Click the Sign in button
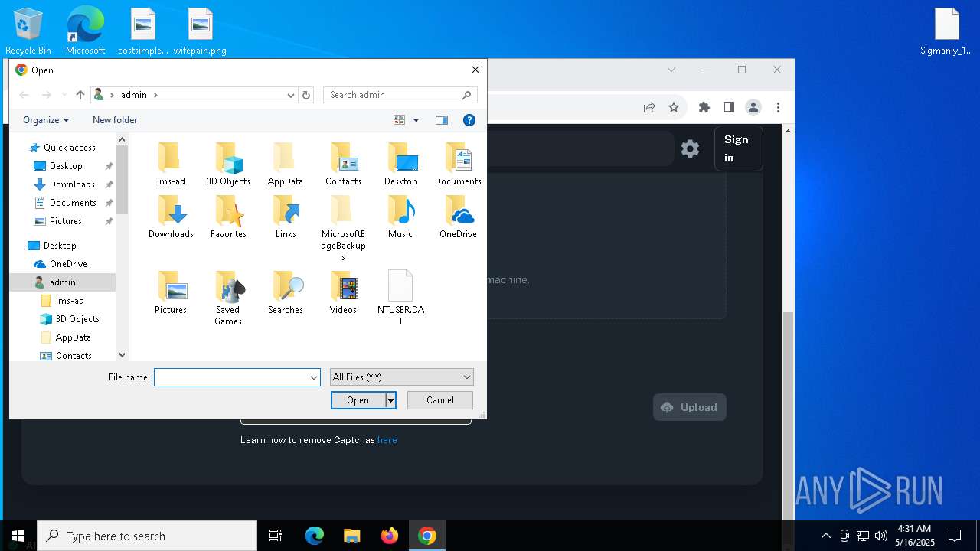Screen dimensions: 980x551 pyautogui.click(x=738, y=148)
